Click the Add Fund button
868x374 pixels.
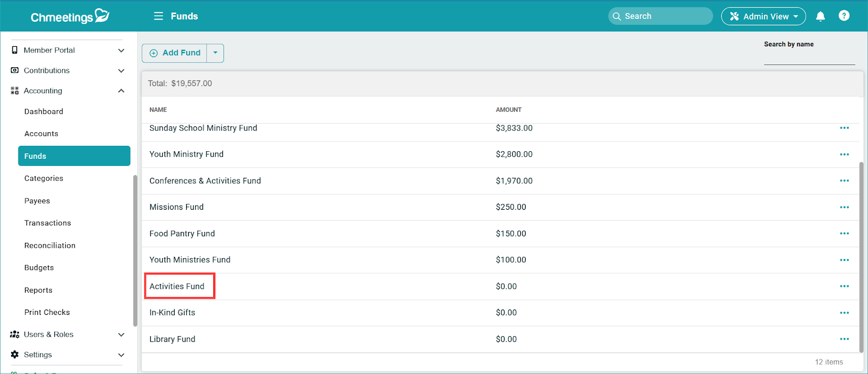click(x=175, y=53)
